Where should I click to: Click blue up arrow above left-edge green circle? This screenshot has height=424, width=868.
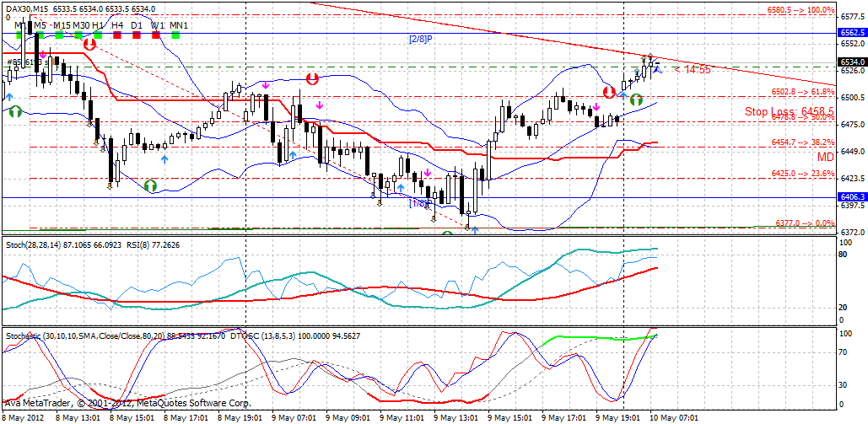(x=9, y=97)
